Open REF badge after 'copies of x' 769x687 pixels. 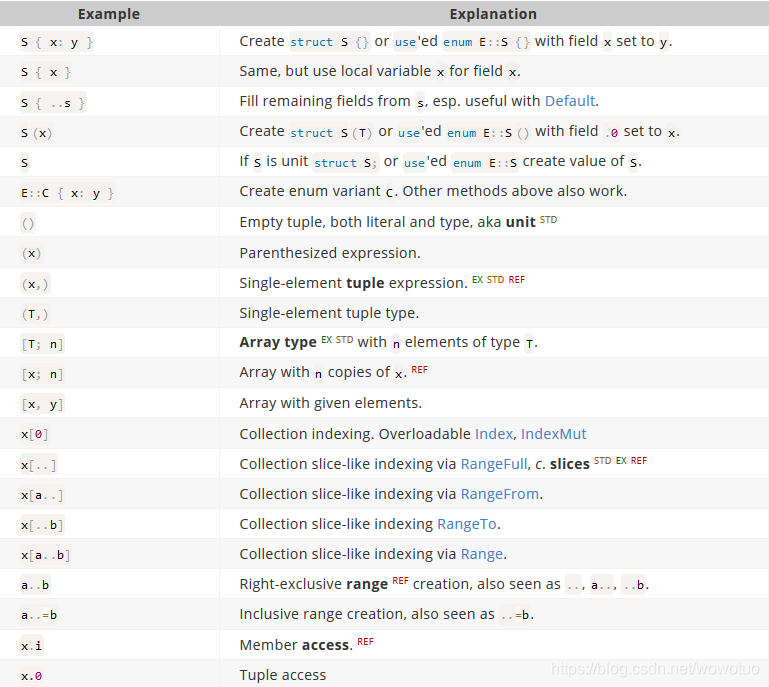tap(419, 370)
